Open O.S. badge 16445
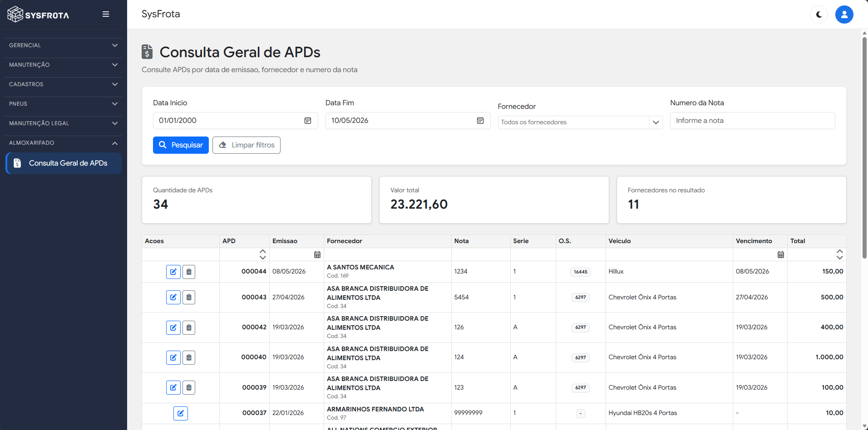868x430 pixels. tap(581, 272)
